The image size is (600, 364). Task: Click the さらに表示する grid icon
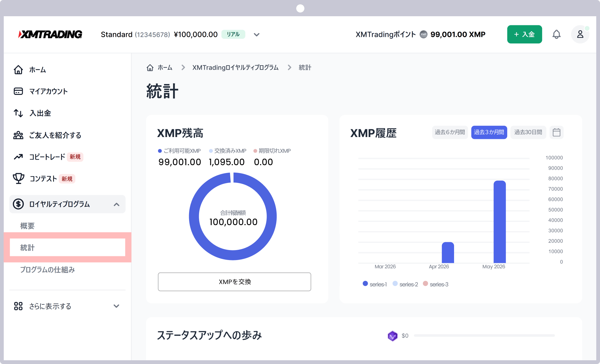pyautogui.click(x=18, y=306)
